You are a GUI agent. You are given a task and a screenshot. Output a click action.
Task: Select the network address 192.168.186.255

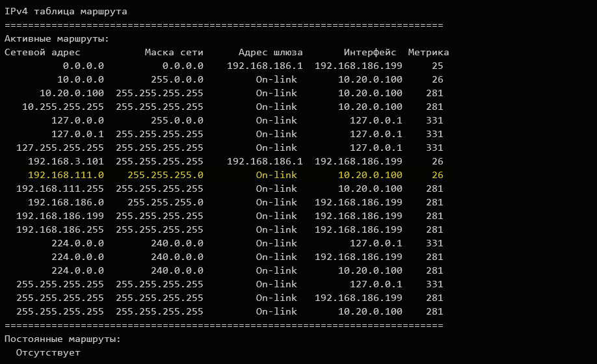click(60, 230)
